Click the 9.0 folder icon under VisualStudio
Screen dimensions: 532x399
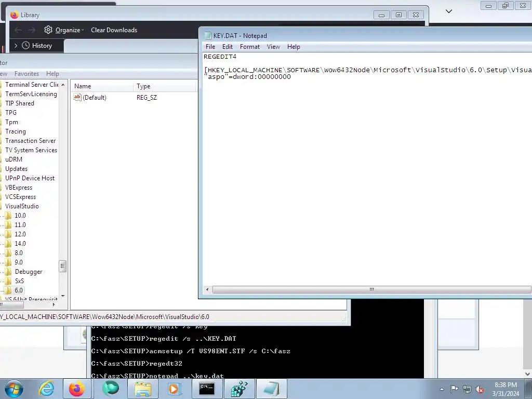click(x=8, y=262)
